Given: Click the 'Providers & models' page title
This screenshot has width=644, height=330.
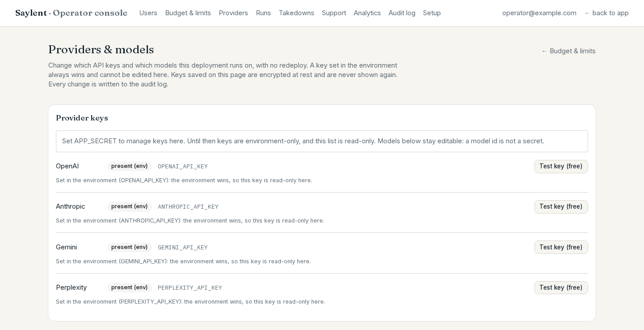Looking at the screenshot, I should (x=101, y=50).
